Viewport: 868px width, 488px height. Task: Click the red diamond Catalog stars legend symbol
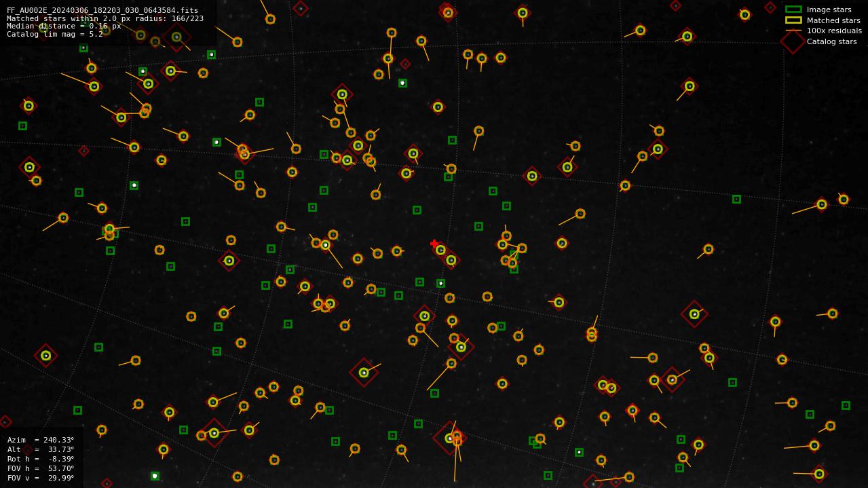point(793,41)
